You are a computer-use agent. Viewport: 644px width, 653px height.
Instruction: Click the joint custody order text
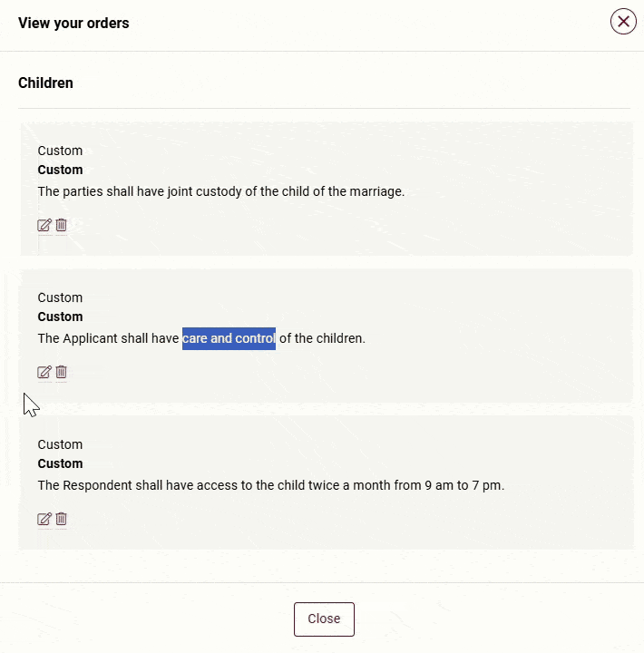(220, 192)
